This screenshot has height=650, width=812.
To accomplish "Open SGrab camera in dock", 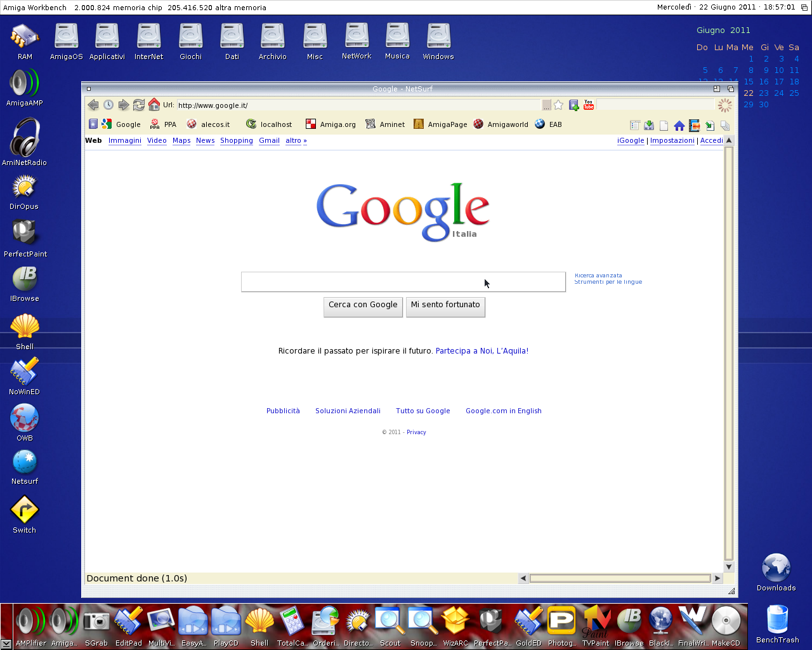I will click(x=96, y=625).
